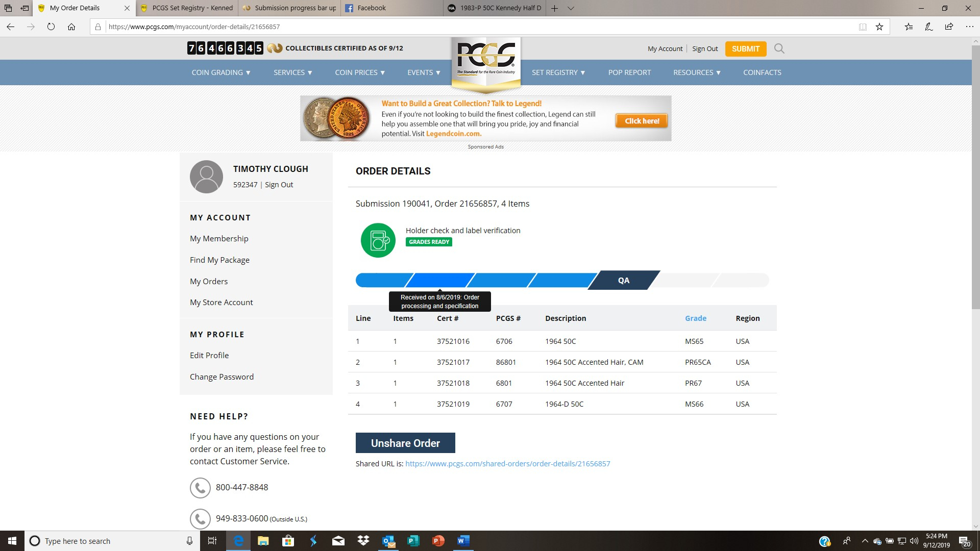The width and height of the screenshot is (980, 551).
Task: Open Dropbox from taskbar
Action: 363,541
